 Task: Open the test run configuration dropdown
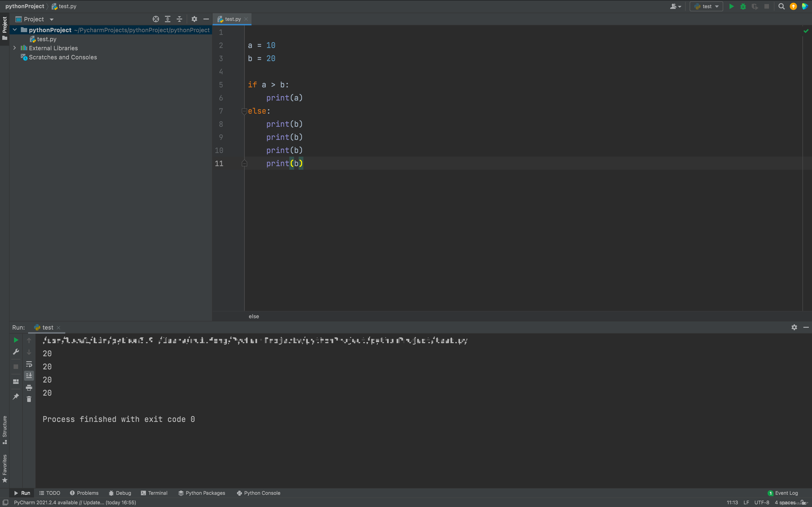click(x=706, y=6)
